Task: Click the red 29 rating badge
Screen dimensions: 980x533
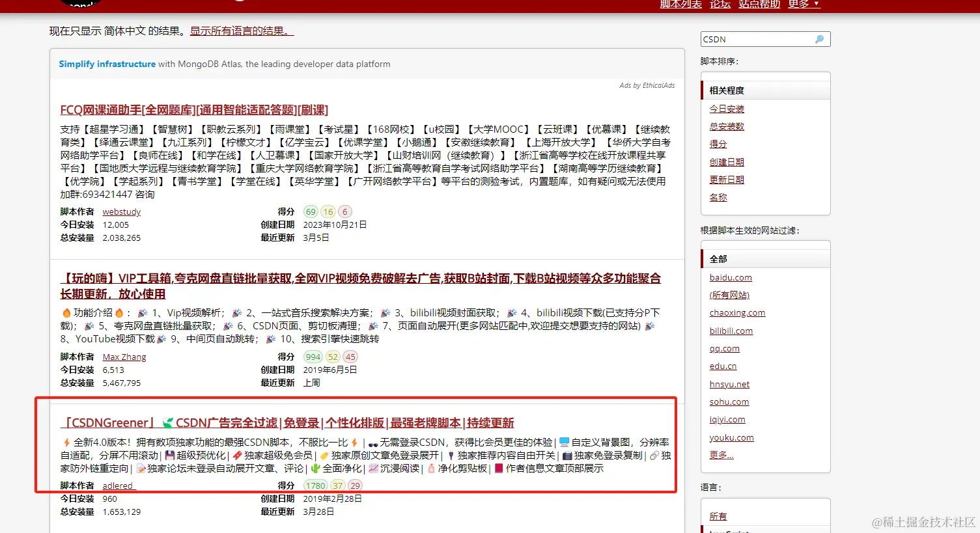Action: 355,485
